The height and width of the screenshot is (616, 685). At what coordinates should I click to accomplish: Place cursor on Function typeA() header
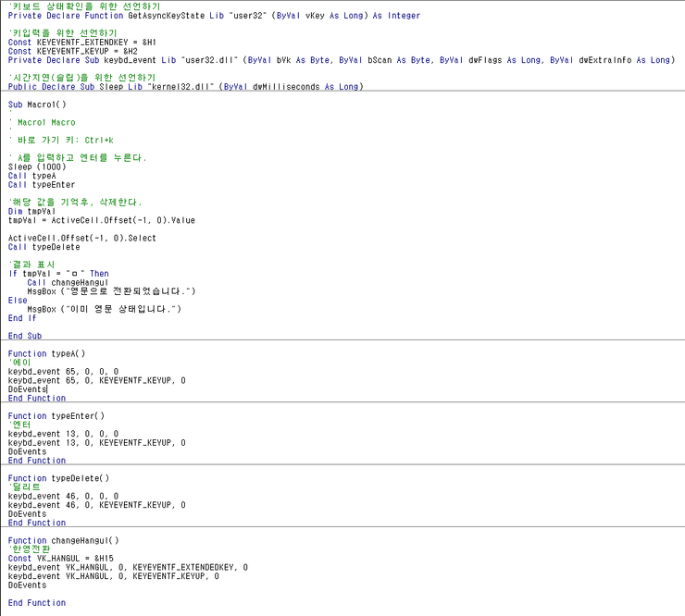point(46,353)
